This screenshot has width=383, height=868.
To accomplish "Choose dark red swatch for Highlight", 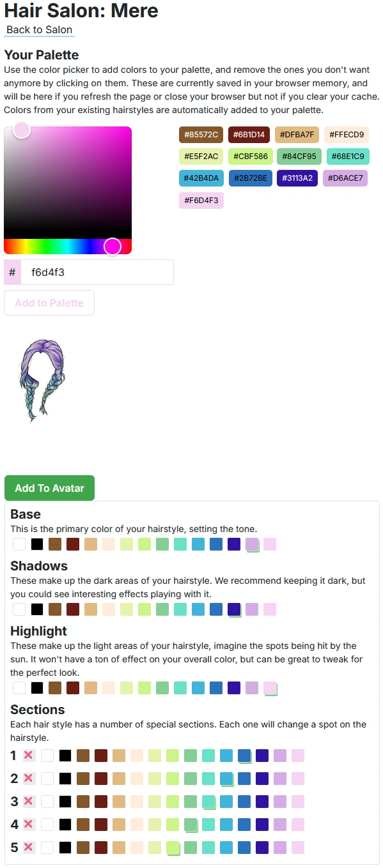I will coord(73,688).
